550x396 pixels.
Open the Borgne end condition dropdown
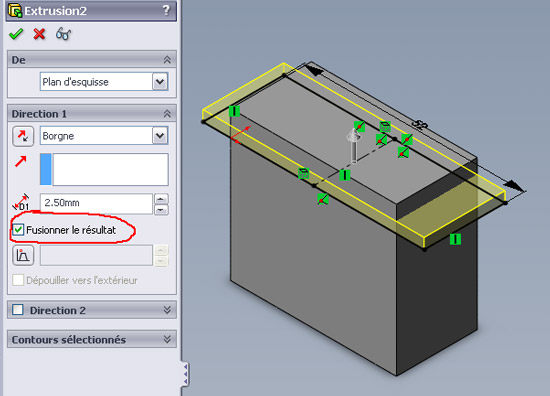160,136
